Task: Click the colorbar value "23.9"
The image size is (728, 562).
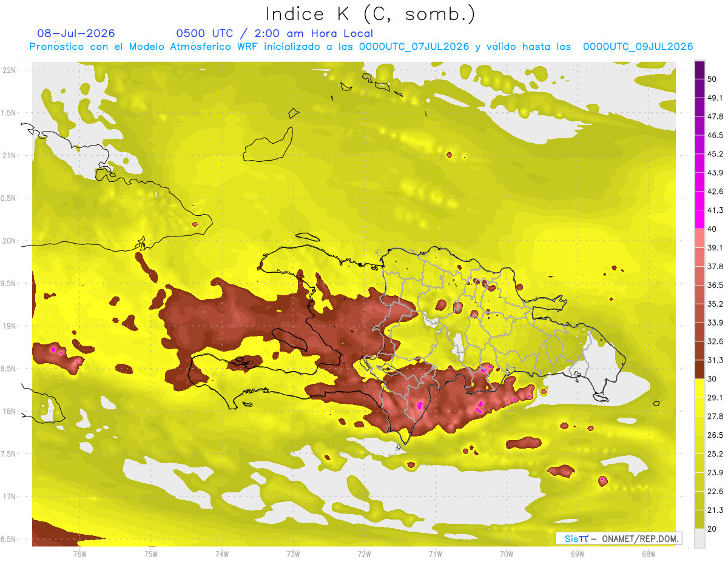Action: click(x=715, y=473)
